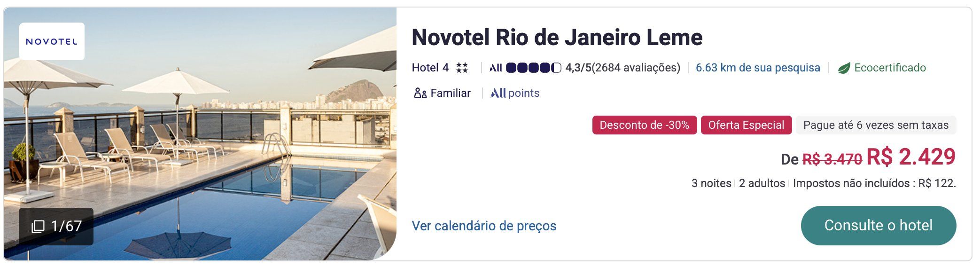Click the Desconto de -30% badge

644,125
